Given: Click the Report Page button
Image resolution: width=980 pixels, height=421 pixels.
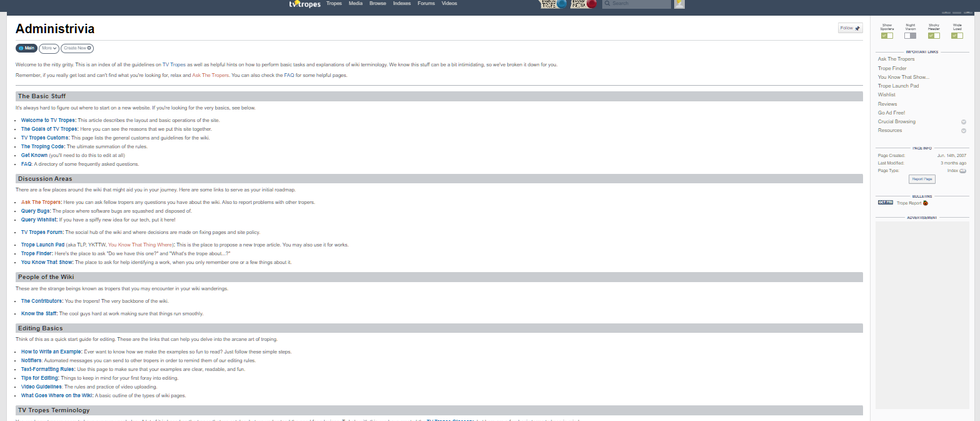Looking at the screenshot, I should click(922, 180).
